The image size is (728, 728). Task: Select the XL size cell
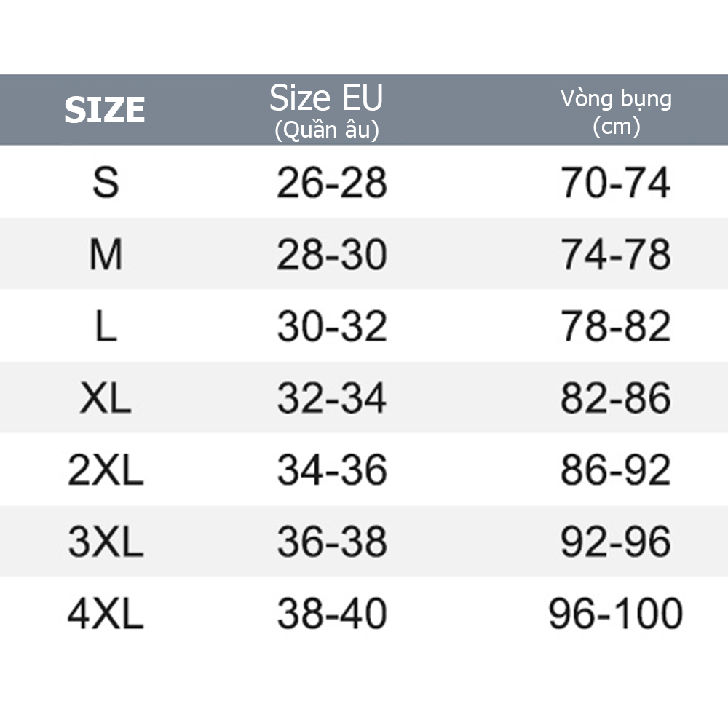[106, 398]
